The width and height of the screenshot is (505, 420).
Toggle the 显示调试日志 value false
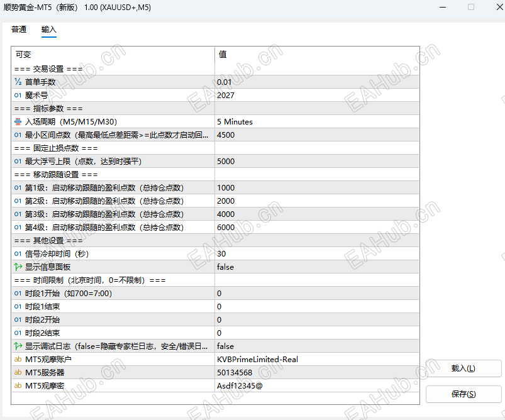click(317, 346)
